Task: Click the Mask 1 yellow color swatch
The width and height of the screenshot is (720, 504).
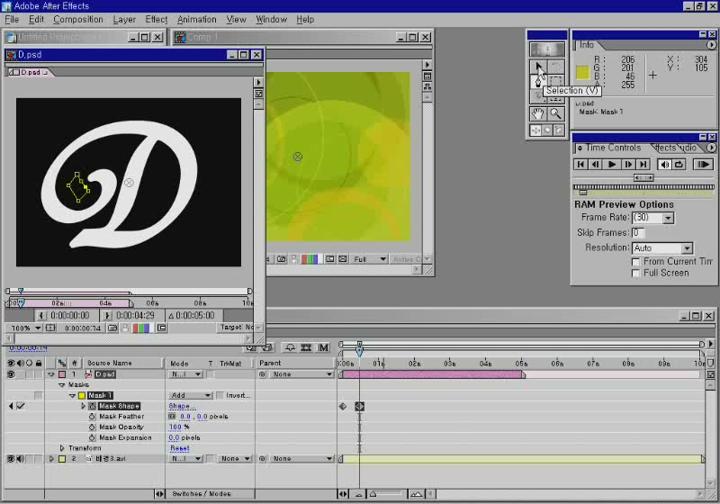Action: [82, 395]
